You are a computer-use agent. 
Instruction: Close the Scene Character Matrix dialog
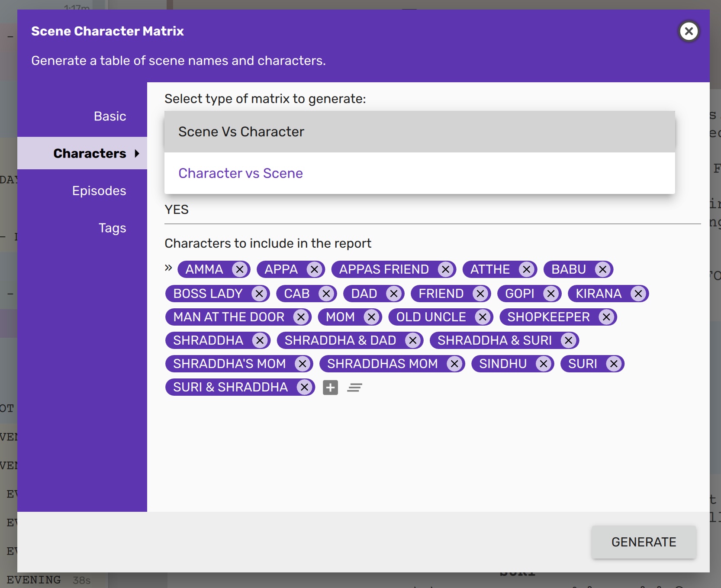(x=689, y=31)
